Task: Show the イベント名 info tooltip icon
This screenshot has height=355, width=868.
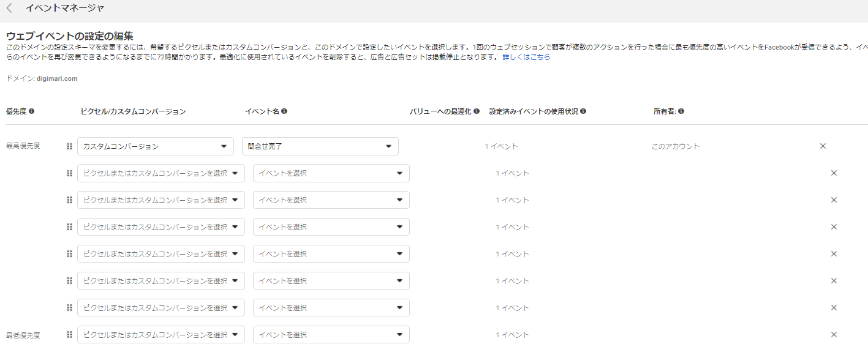Action: [284, 111]
